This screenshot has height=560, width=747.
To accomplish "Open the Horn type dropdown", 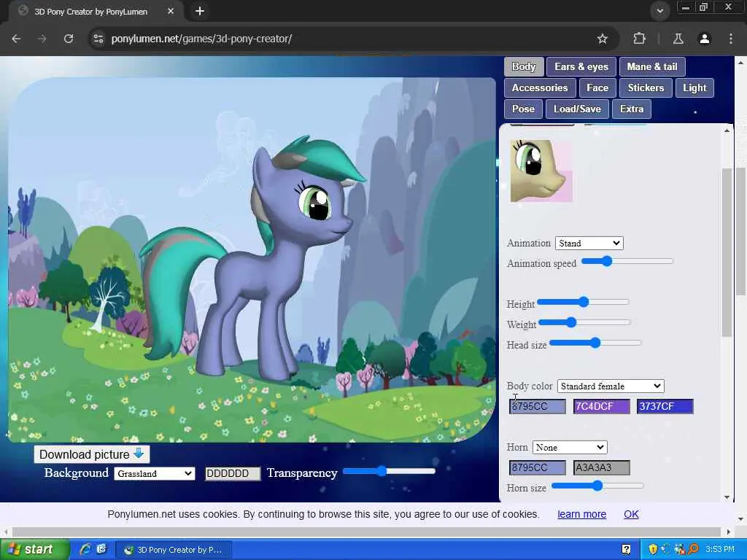I will pos(570,448).
